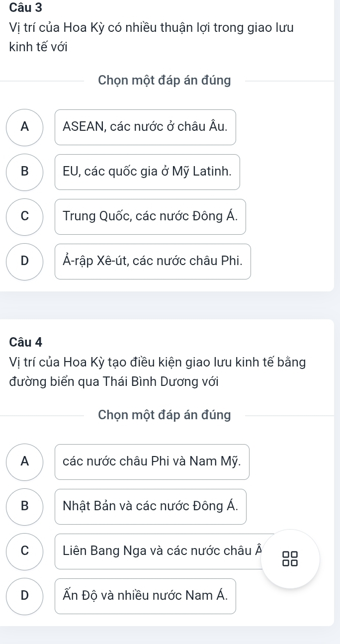Select circle C for Câu 3

click(x=25, y=217)
